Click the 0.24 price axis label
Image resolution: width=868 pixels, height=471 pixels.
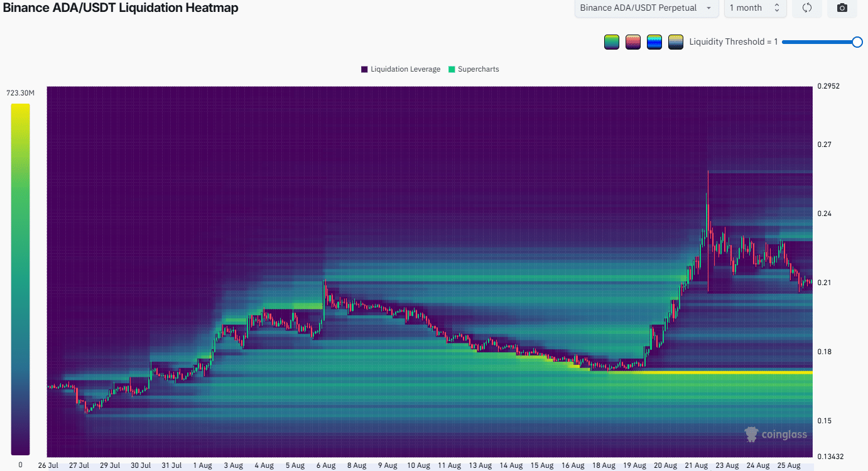(x=824, y=214)
